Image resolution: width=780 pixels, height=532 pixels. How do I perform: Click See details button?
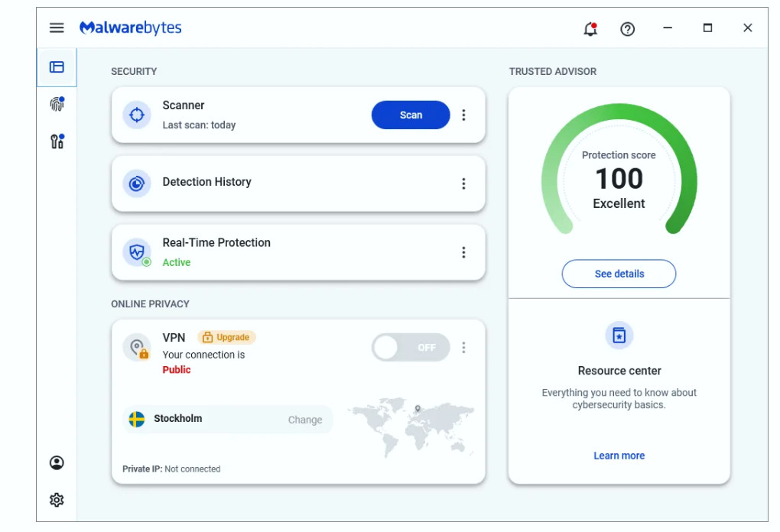point(619,274)
